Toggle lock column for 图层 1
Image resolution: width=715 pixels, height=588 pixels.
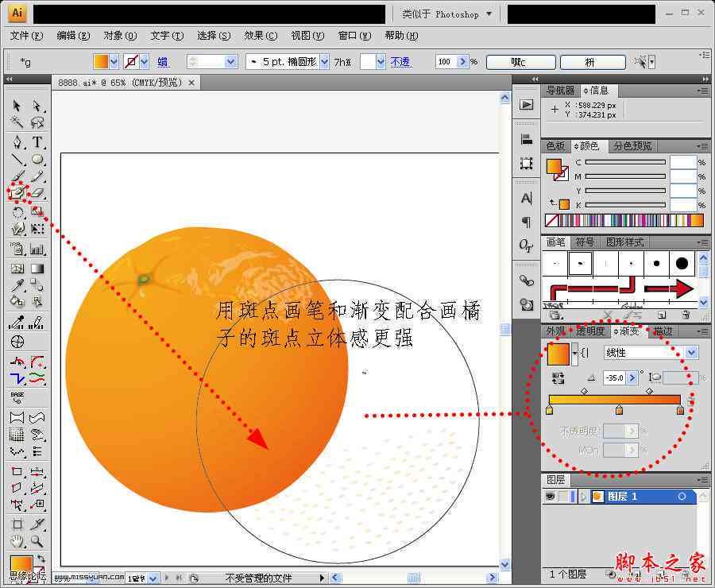coord(562,497)
